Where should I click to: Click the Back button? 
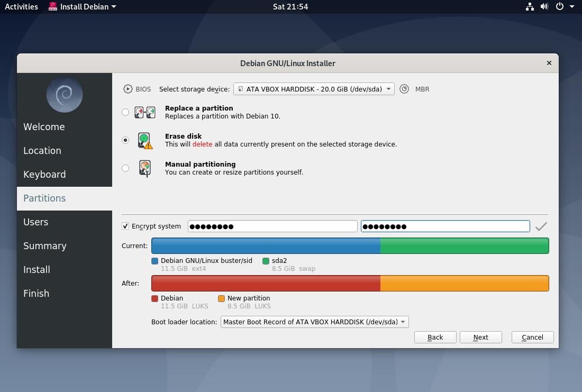[x=435, y=337]
